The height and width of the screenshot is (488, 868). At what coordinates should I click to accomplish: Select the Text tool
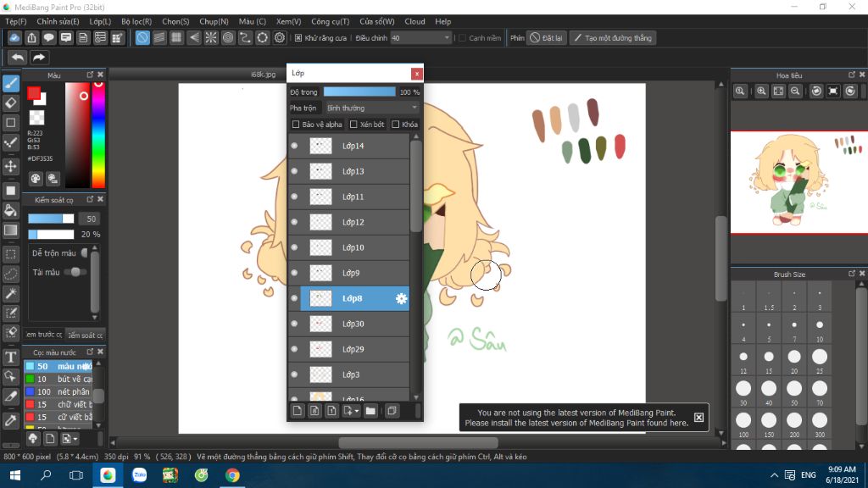(x=10, y=357)
